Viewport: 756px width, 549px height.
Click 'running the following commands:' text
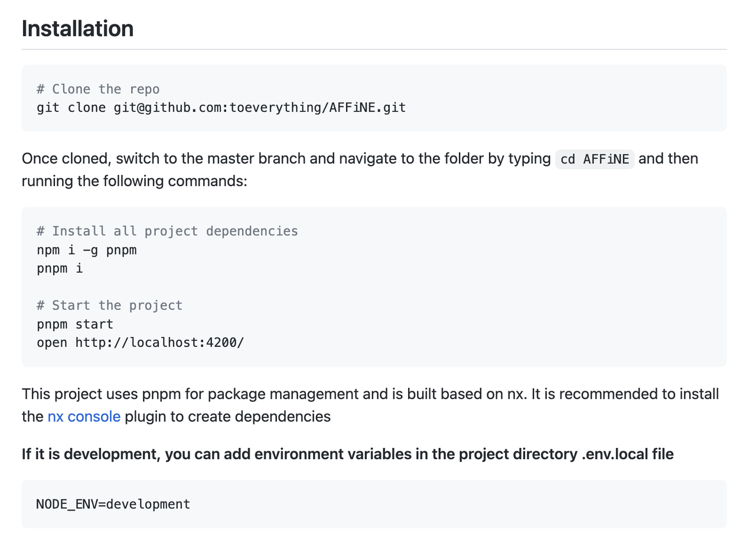tap(134, 181)
